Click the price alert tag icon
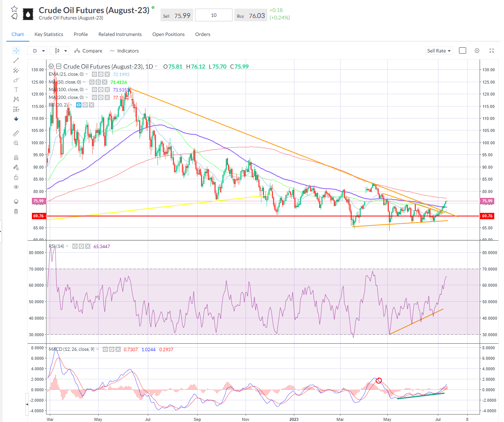 coord(14,16)
